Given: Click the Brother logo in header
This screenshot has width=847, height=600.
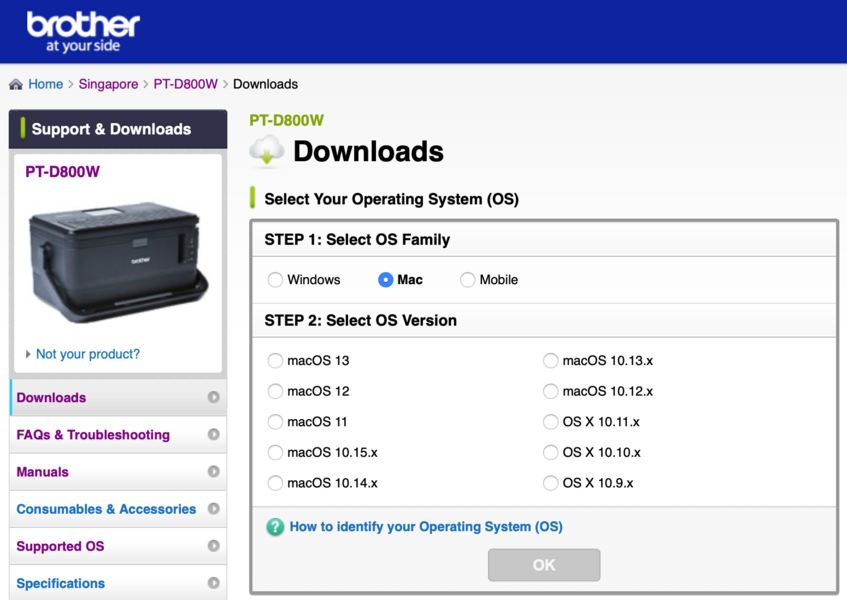Looking at the screenshot, I should pyautogui.click(x=83, y=32).
